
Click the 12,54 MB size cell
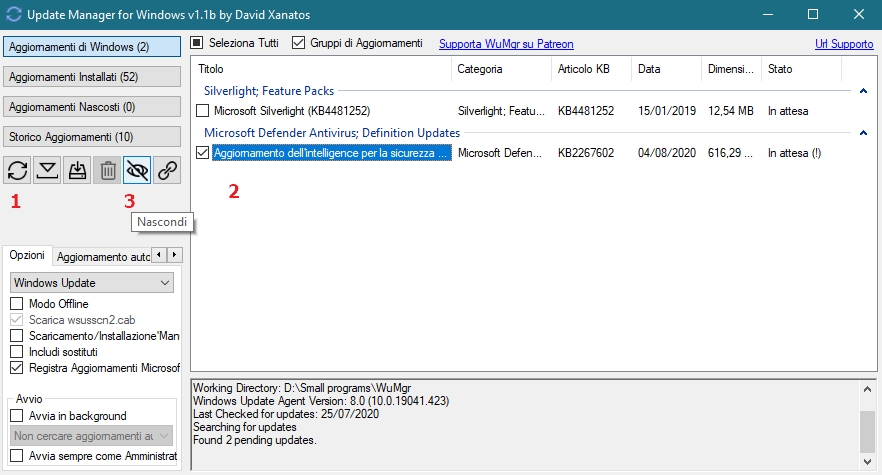(730, 111)
